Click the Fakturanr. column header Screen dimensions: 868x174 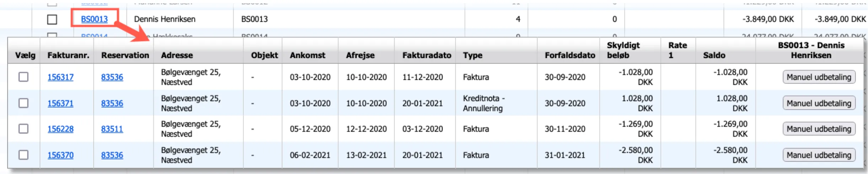pos(68,55)
